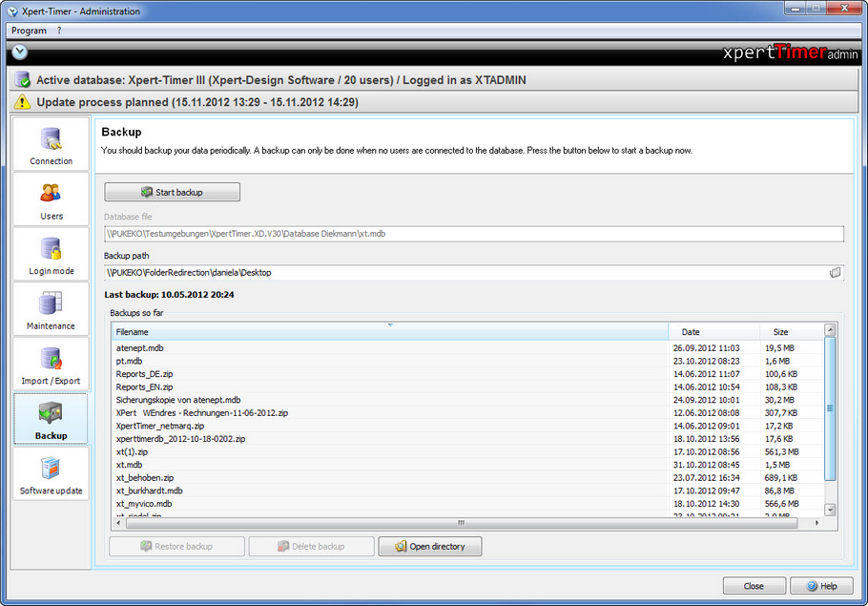Open the Login mode section
This screenshot has width=868, height=606.
click(51, 254)
